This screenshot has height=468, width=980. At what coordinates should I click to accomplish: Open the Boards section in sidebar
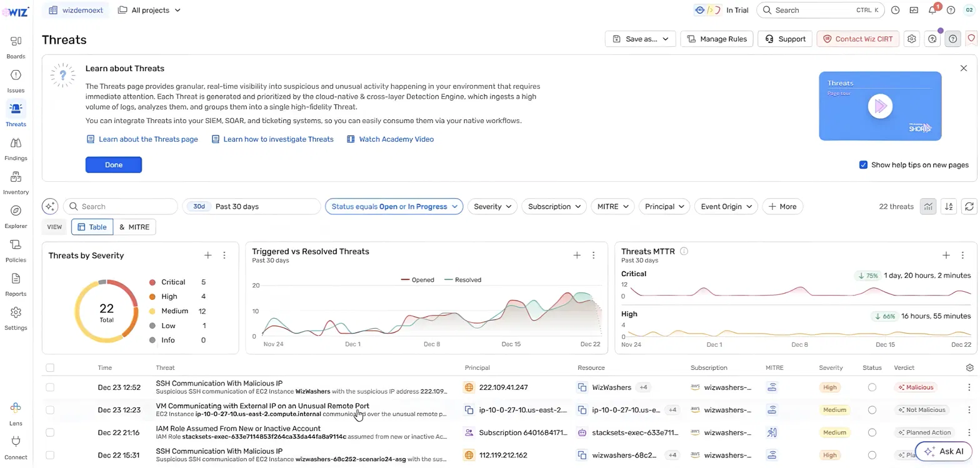(16, 47)
